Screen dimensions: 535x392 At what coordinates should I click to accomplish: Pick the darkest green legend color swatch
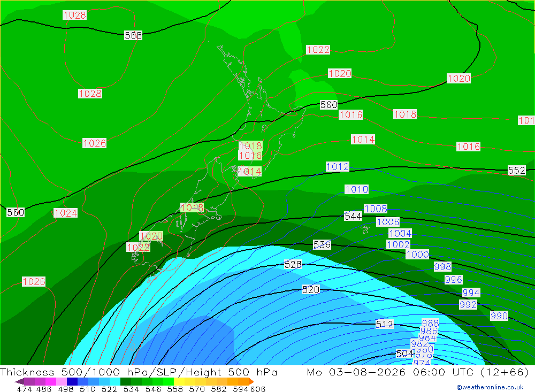[126, 381]
